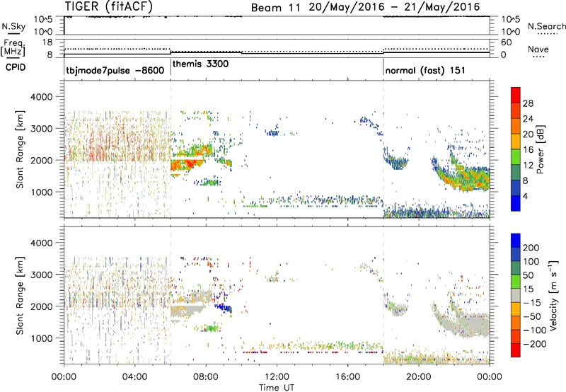
Task: Click the '60' Nave axis tick
Action: coord(506,42)
